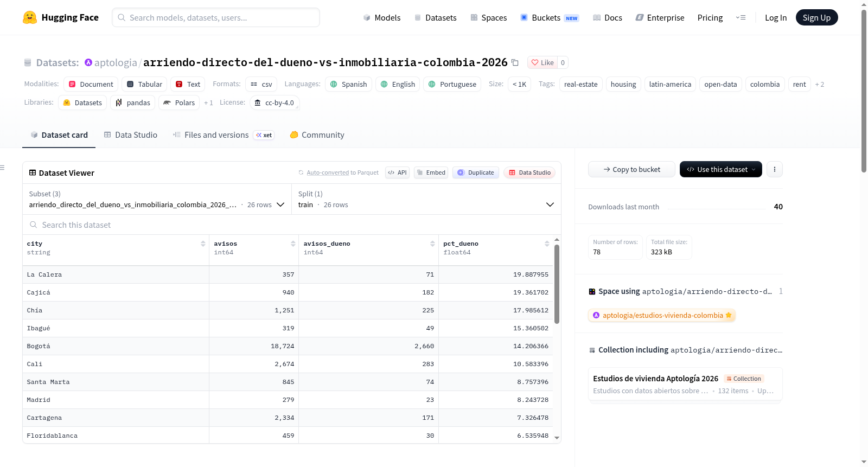This screenshot has height=467, width=868.
Task: Filter by csv format tag
Action: [261, 84]
